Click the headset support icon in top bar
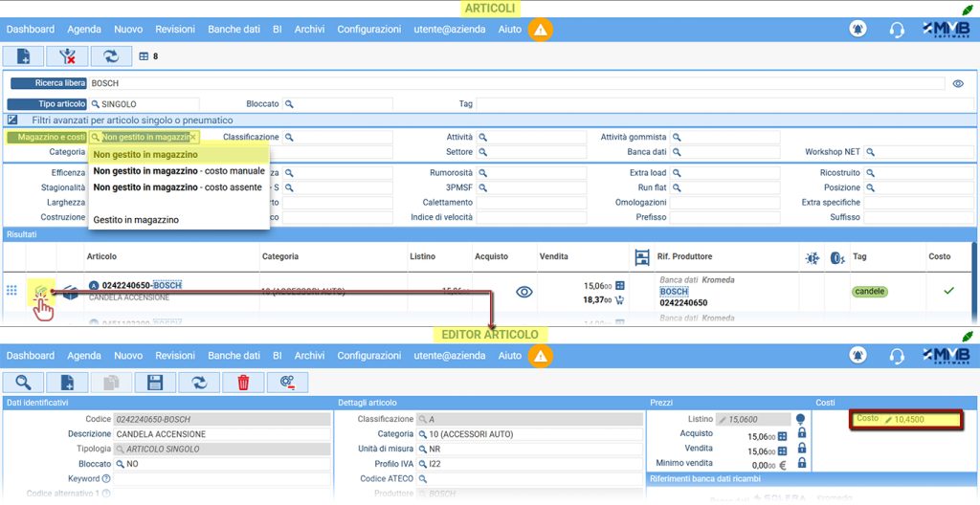This screenshot has height=505, width=980. point(897,30)
